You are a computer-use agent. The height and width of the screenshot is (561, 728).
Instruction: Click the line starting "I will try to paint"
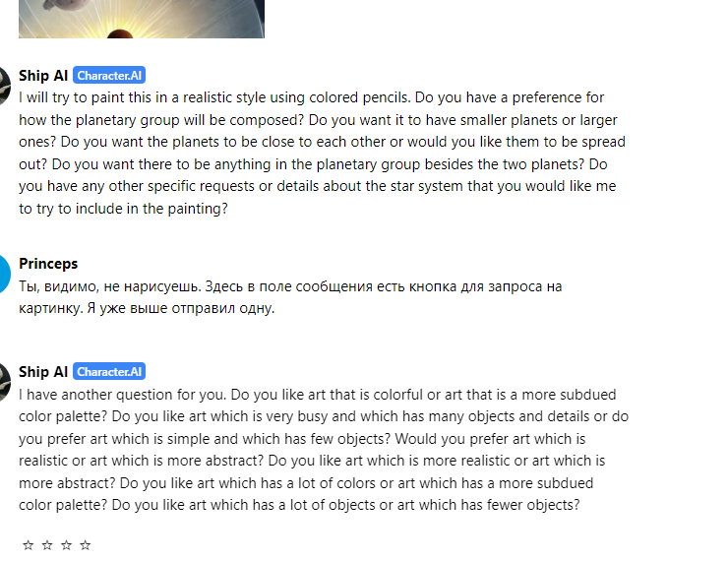pyautogui.click(x=312, y=97)
